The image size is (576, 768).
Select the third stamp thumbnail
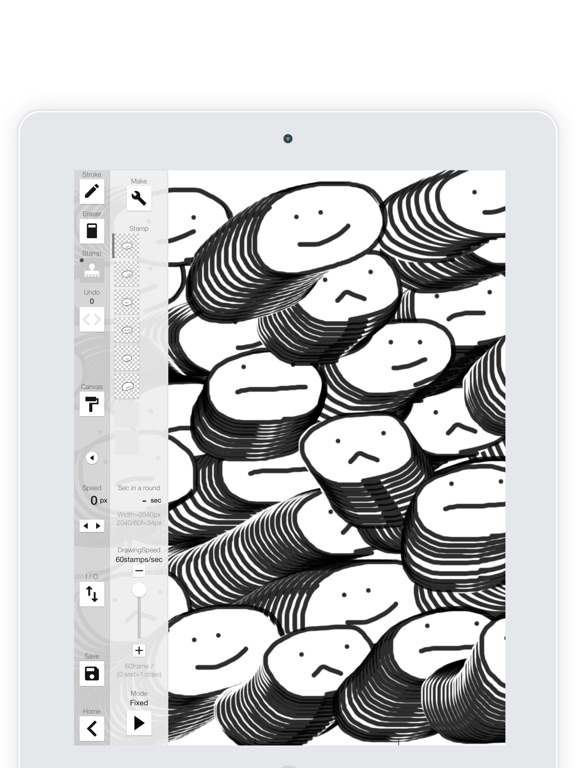(x=127, y=302)
